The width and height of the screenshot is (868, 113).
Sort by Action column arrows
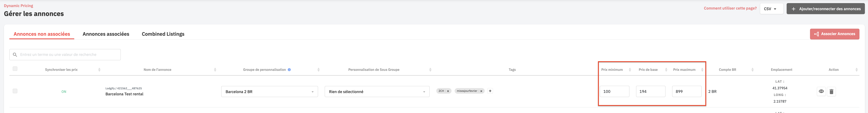point(856,70)
